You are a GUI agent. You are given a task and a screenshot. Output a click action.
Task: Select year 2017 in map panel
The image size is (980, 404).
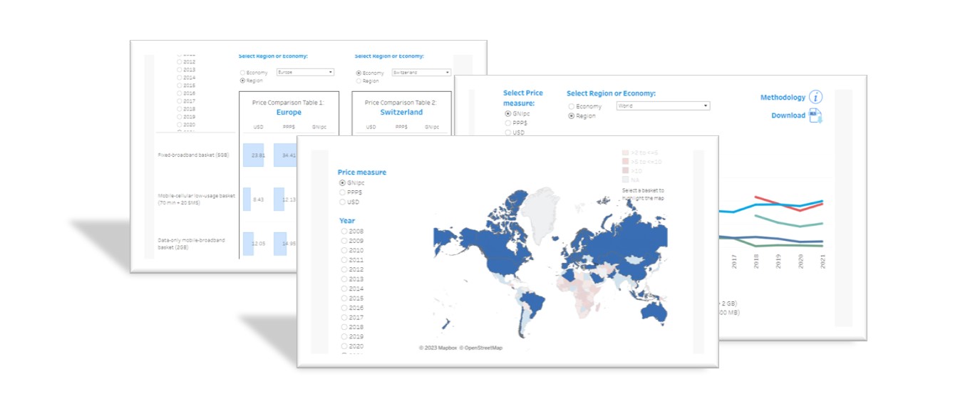(344, 317)
